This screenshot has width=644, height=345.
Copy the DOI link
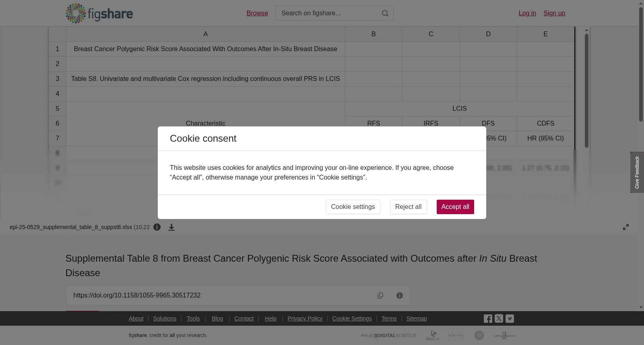tap(380, 295)
